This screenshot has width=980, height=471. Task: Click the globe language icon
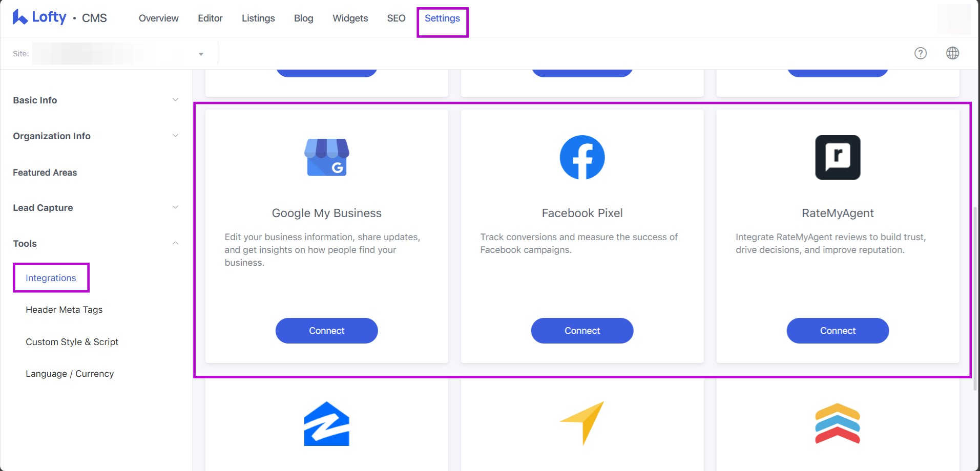[x=952, y=53]
